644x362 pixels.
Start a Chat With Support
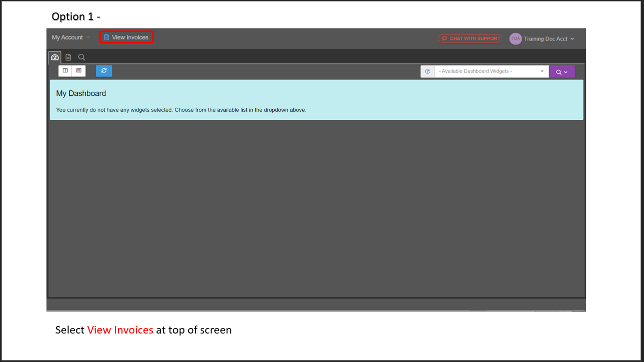[475, 38]
